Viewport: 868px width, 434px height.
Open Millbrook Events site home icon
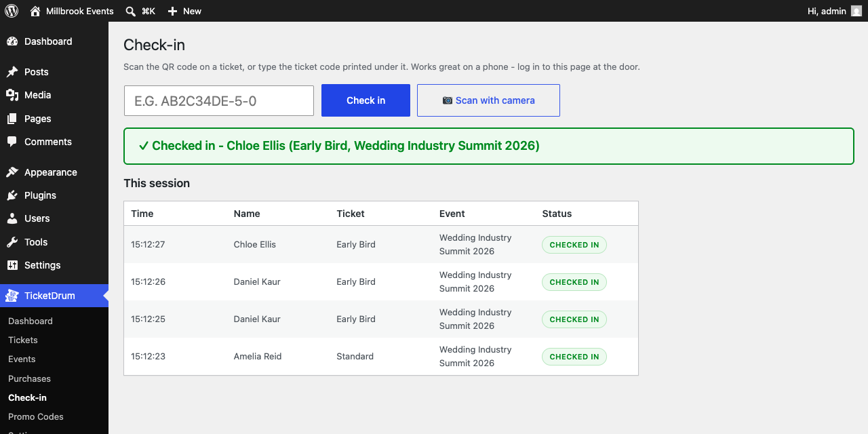click(x=35, y=11)
